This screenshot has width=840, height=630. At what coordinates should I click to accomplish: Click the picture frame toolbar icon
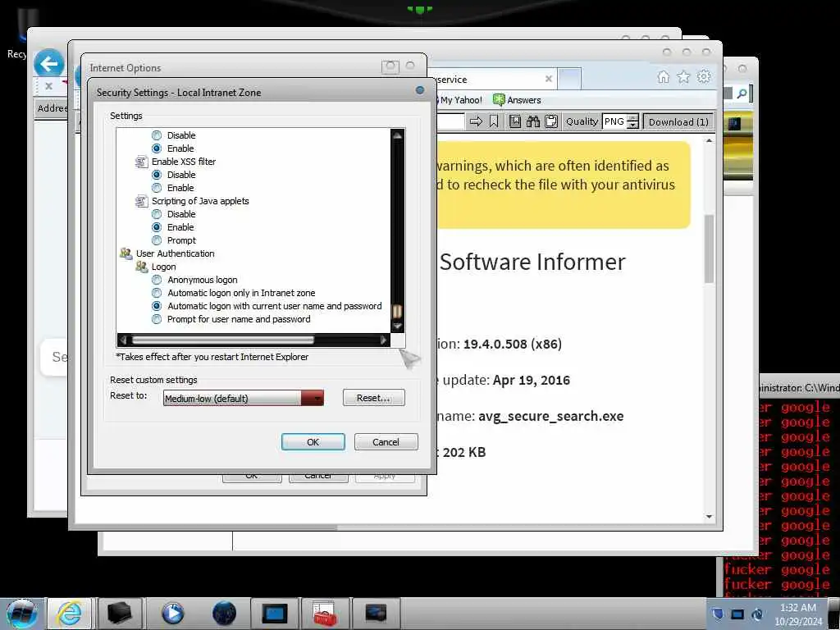tap(515, 121)
